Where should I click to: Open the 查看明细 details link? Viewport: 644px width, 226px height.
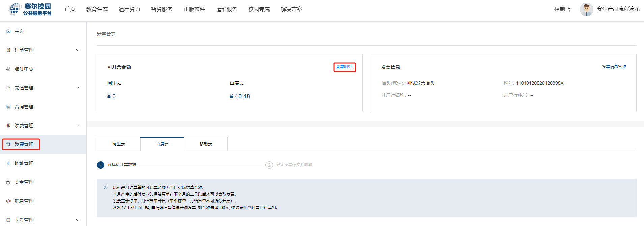coord(344,67)
